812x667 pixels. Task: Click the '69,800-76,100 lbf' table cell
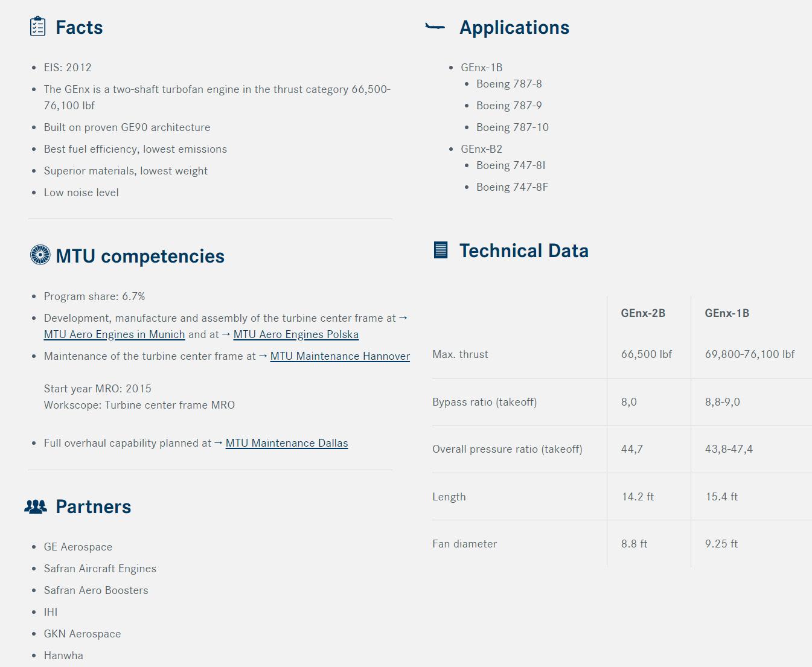pyautogui.click(x=750, y=354)
